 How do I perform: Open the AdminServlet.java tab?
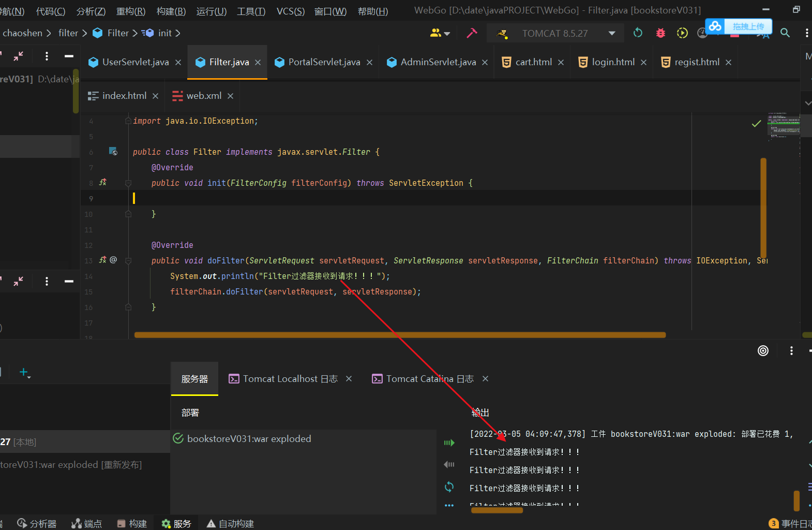[431, 62]
